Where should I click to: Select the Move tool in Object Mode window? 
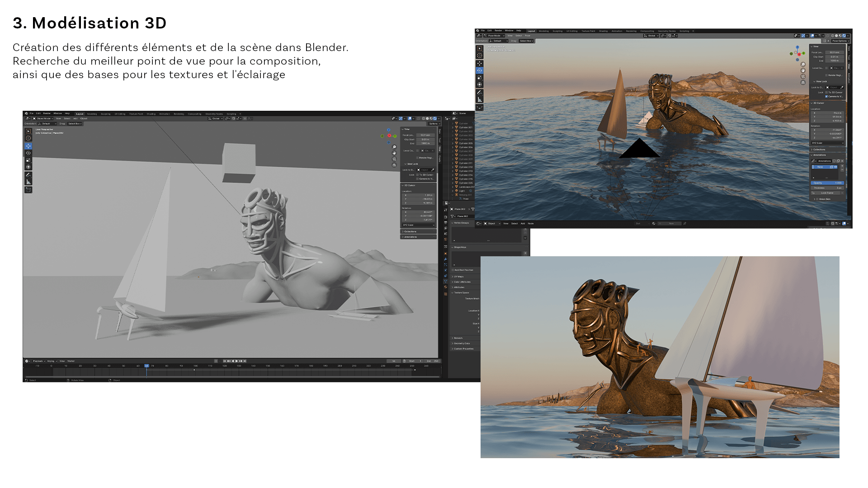point(28,146)
